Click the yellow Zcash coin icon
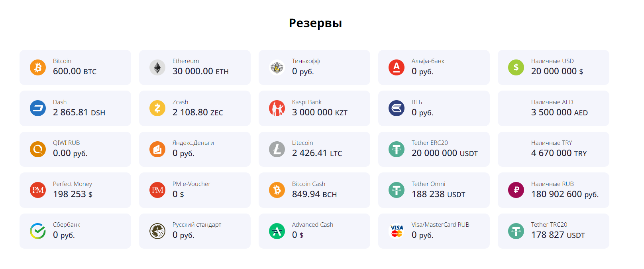 [157, 108]
